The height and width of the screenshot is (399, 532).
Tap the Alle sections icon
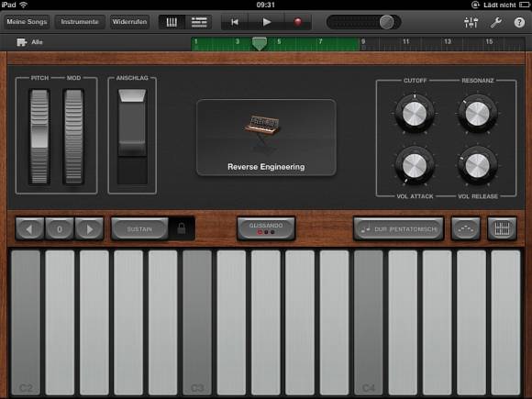click(22, 42)
